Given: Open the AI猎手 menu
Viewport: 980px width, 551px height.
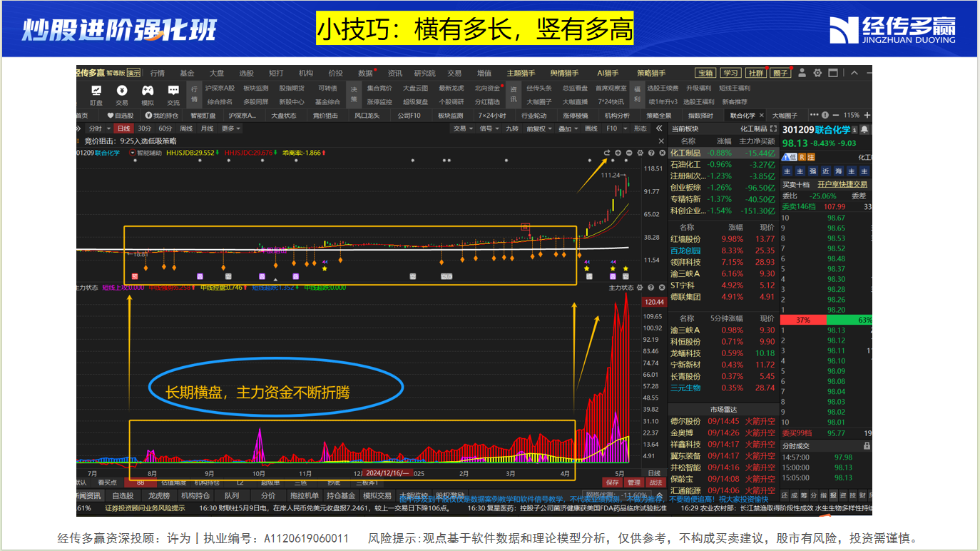Looking at the screenshot, I should [x=608, y=73].
